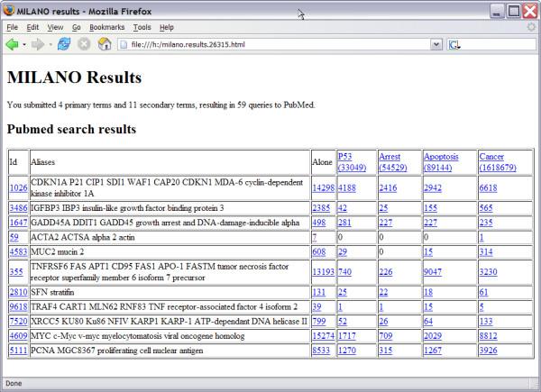
Task: Open the Bookmarks menu
Action: pyautogui.click(x=106, y=27)
